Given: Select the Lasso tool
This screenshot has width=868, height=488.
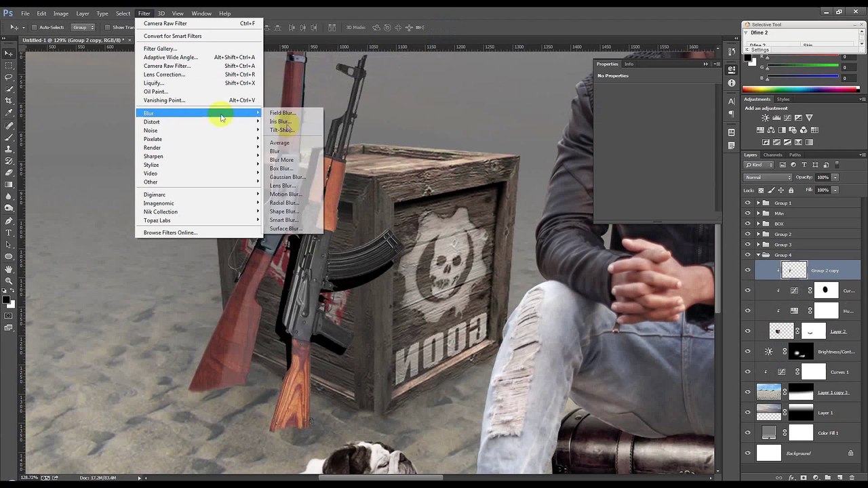Looking at the screenshot, I should [x=8, y=77].
